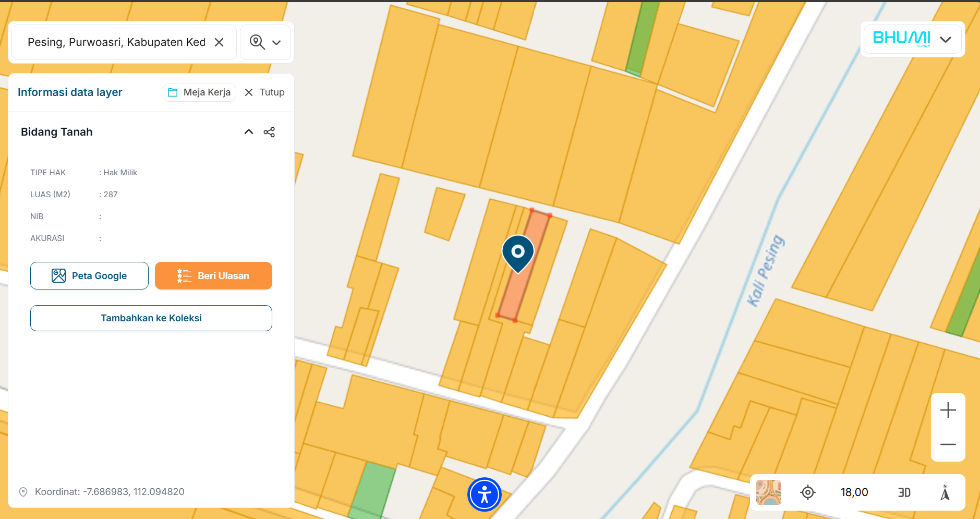
Task: Collapse the Bidang Tanah section
Action: click(x=249, y=132)
